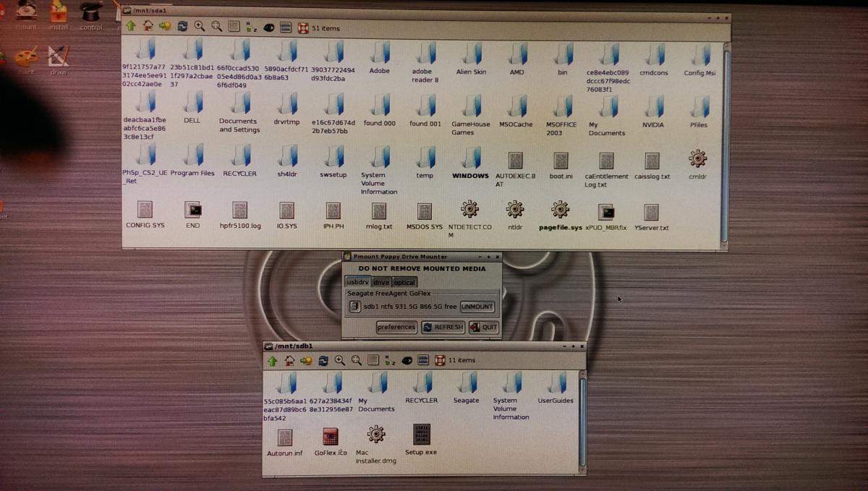Screen dimensions: 868x491
Task: Select the hpfr5100.log file
Action: click(x=240, y=215)
